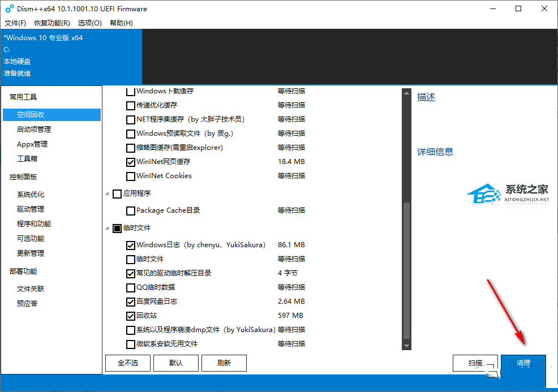Click the 2.64 MB size value
Image resolution: width=558 pixels, height=392 pixels.
[x=291, y=301]
